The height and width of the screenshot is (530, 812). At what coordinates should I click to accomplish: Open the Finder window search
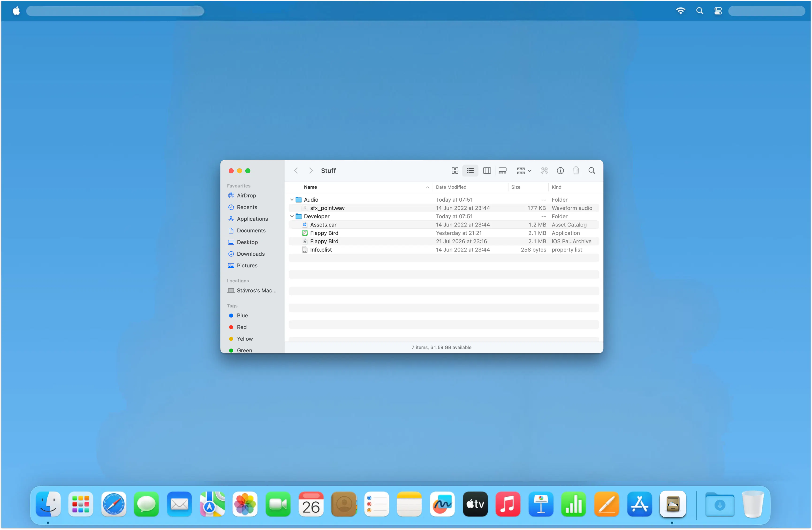592,170
